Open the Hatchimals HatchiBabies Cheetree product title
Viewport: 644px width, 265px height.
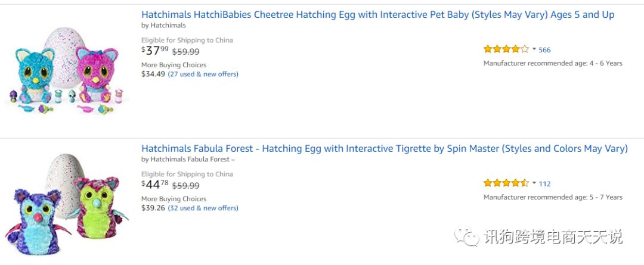378,15
